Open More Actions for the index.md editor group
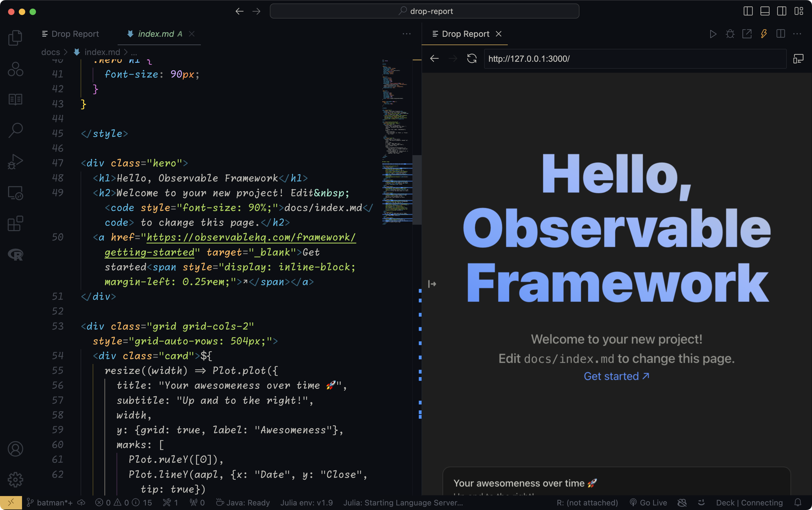 (406, 34)
